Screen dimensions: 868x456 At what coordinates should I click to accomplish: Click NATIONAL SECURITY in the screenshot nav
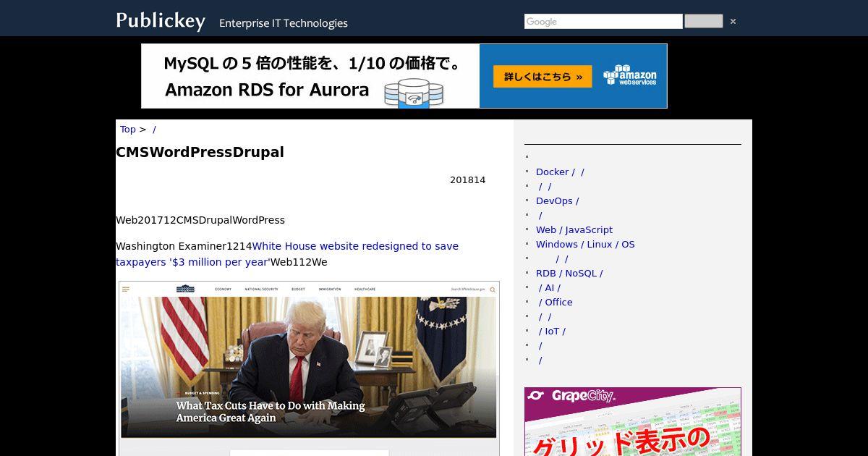261,290
